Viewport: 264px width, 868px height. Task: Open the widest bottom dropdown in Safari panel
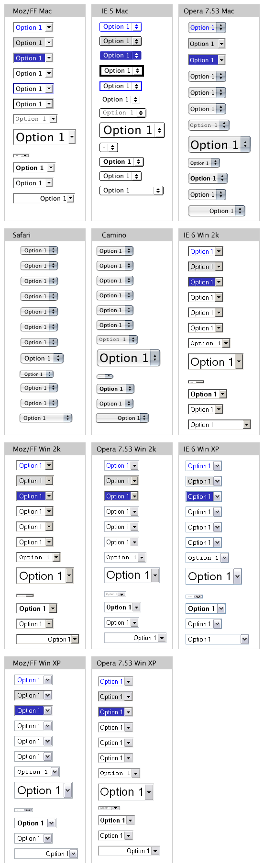pyautogui.click(x=46, y=418)
